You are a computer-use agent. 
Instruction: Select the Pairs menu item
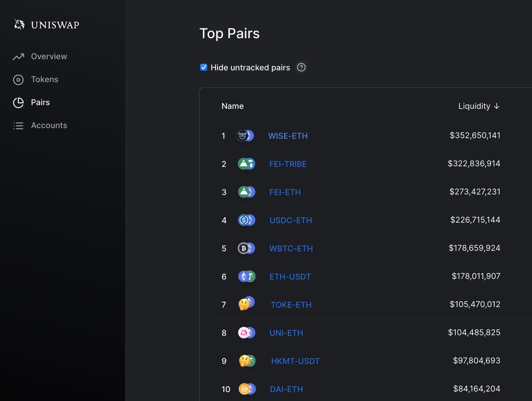point(40,102)
